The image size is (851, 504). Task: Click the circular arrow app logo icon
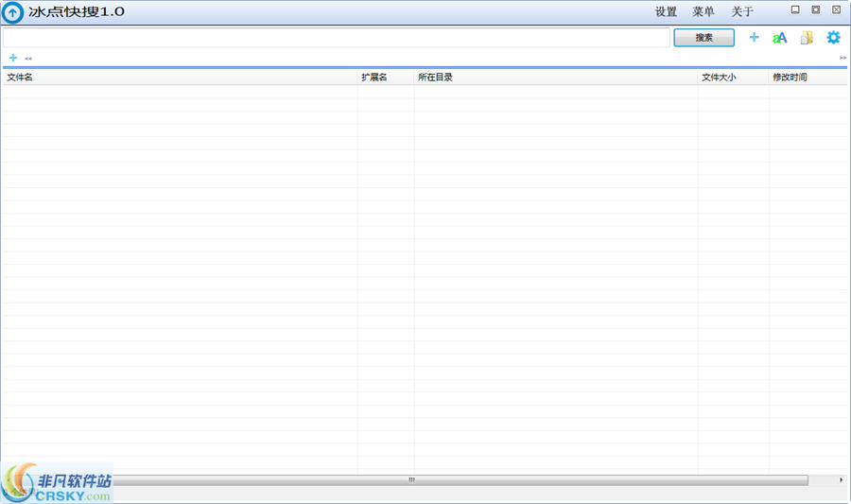coord(12,12)
